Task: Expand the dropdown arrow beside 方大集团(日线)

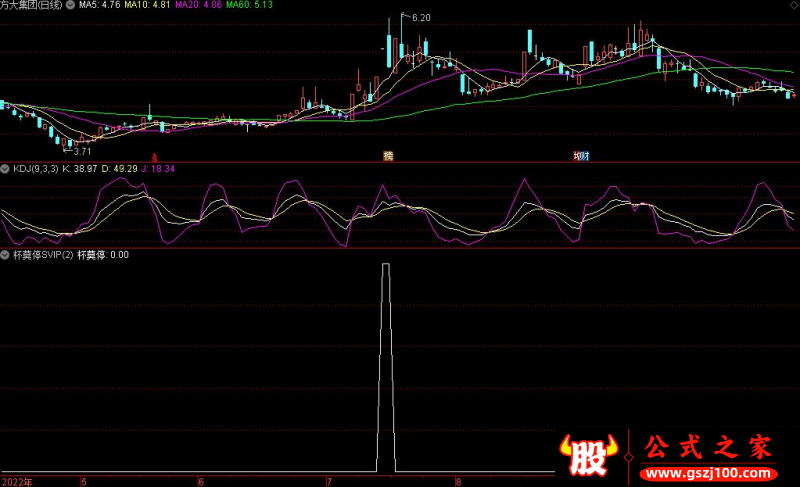Action: coord(70,6)
